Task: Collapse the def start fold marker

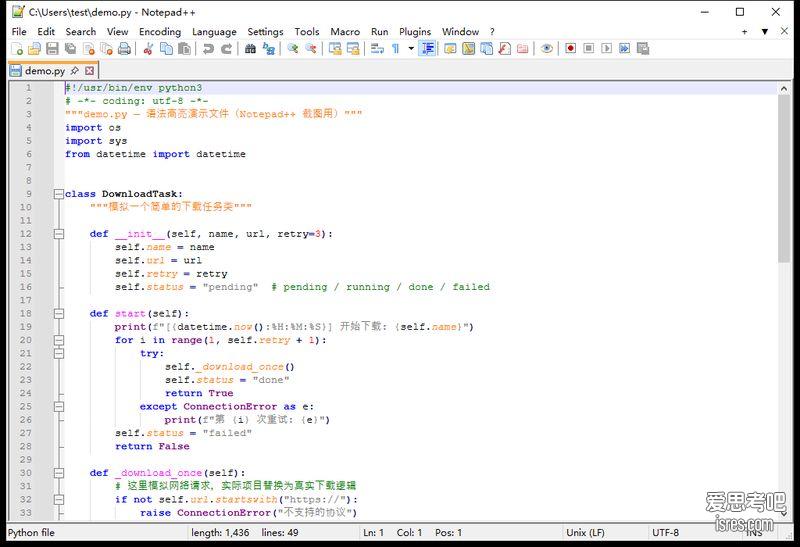Action: coord(59,313)
